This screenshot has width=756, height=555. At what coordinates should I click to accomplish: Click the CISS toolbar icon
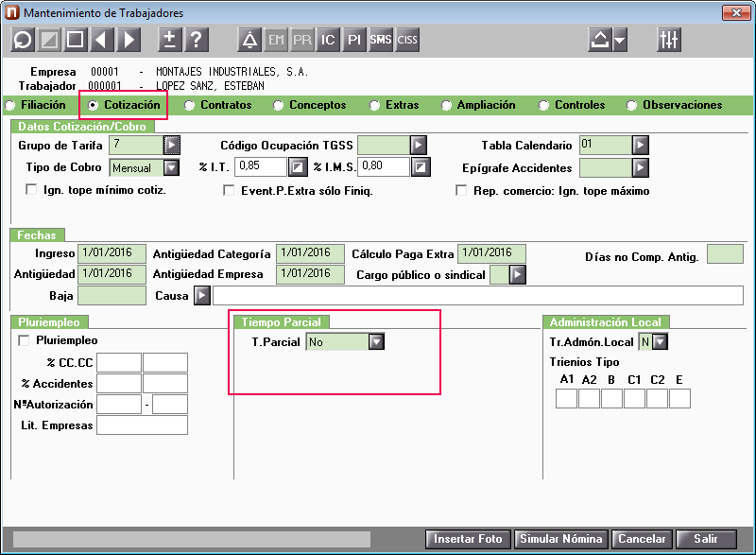pyautogui.click(x=407, y=40)
